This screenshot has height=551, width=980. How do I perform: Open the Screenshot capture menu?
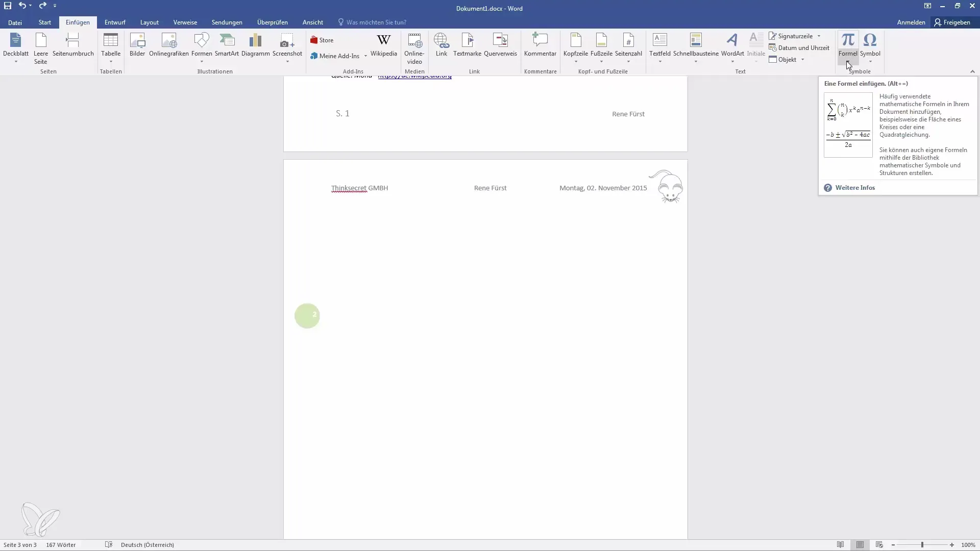287,48
